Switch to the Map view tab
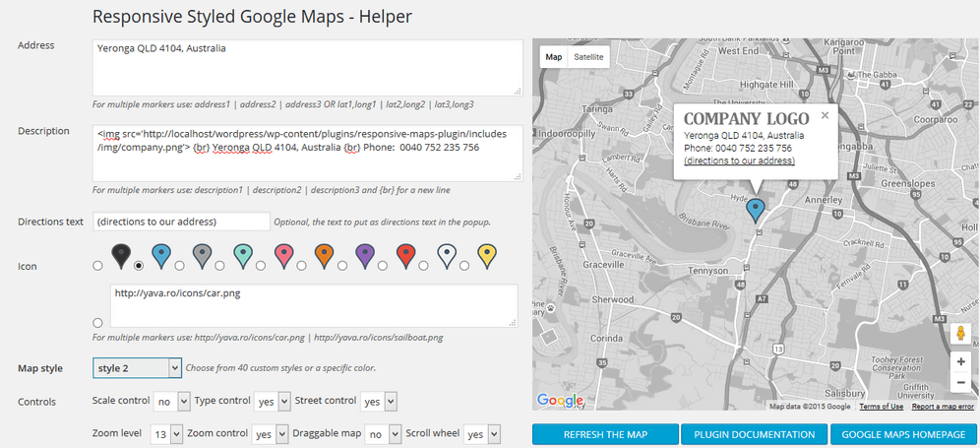Viewport: 980px width, 448px height. click(554, 57)
